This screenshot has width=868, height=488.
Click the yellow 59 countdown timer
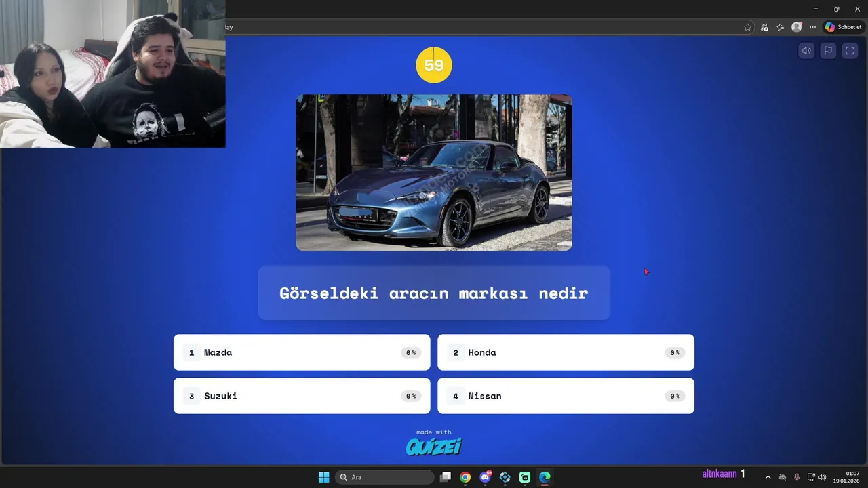pyautogui.click(x=434, y=65)
